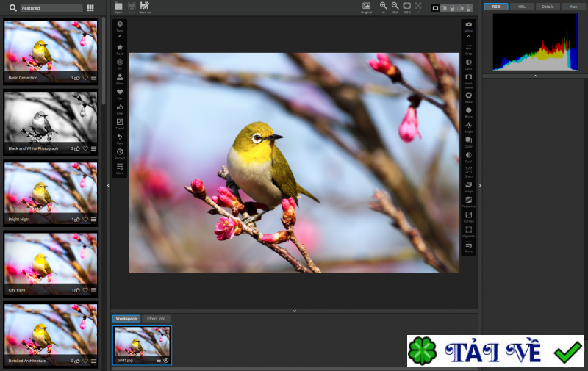Open an image with the Open icon
The image size is (588, 371).
pos(118,6)
